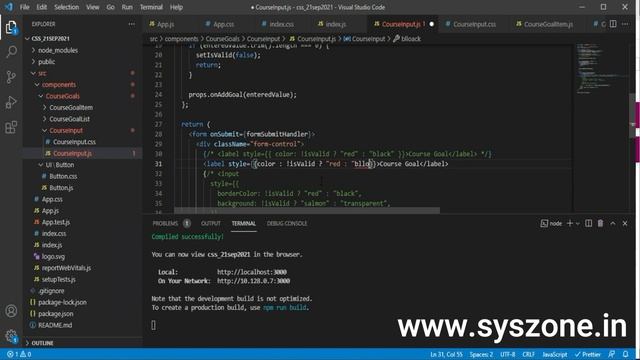
Task: Close the terminal panel
Action: (625, 223)
